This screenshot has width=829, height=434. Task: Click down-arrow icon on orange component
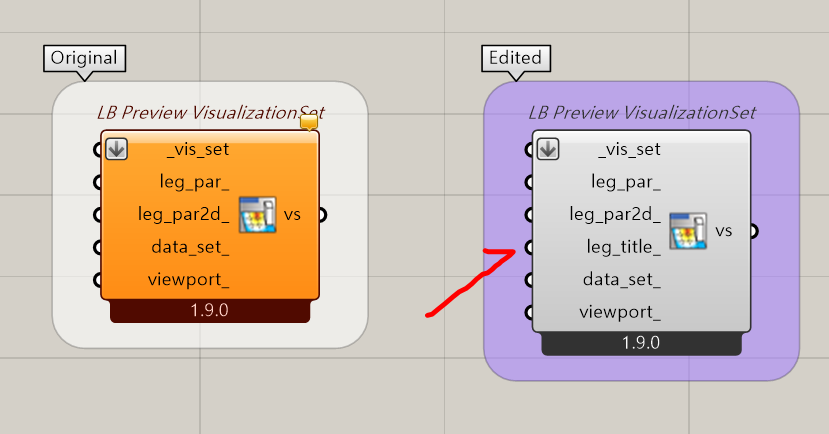116,149
